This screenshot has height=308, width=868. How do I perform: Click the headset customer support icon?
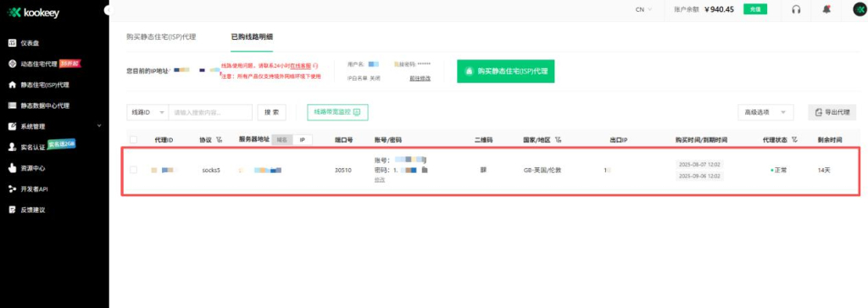(796, 9)
